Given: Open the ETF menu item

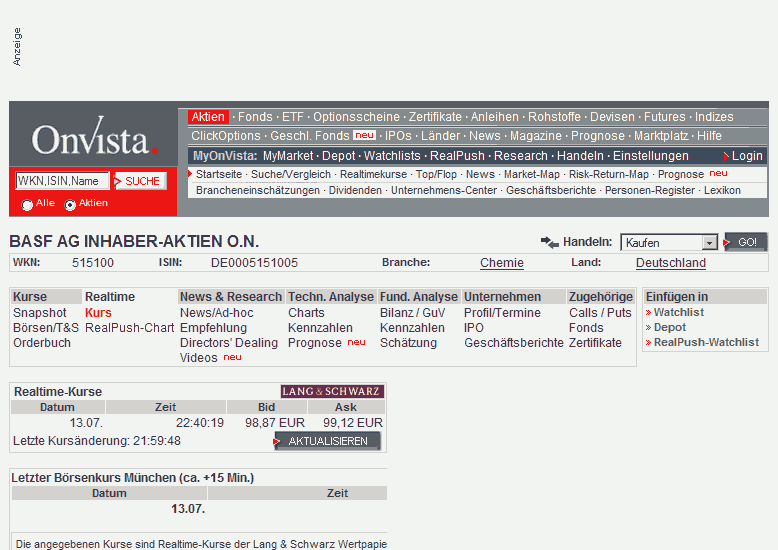Looking at the screenshot, I should click(293, 117).
